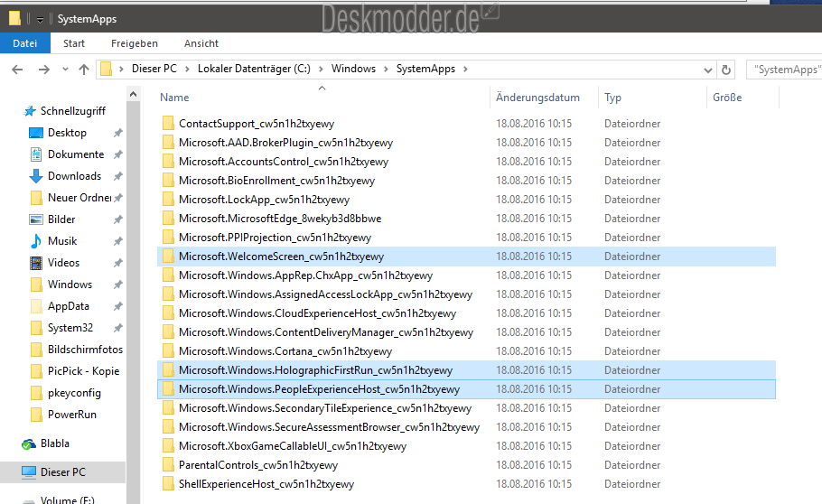
Task: Sort by the Name column header
Action: [x=174, y=98]
